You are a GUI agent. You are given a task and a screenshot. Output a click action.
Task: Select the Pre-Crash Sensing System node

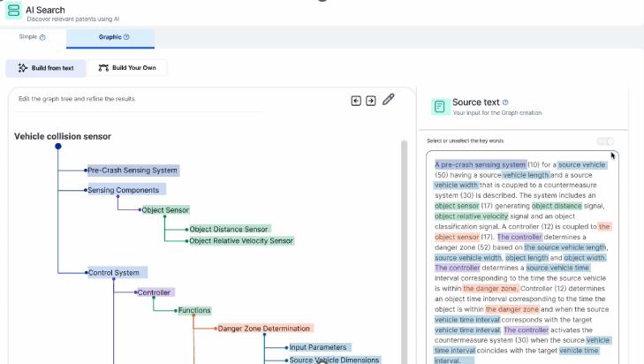point(133,171)
